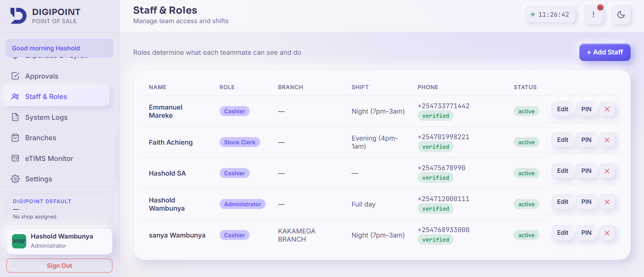Click the Administrator role badge
Viewport: 644px width, 277px height.
pyautogui.click(x=242, y=204)
